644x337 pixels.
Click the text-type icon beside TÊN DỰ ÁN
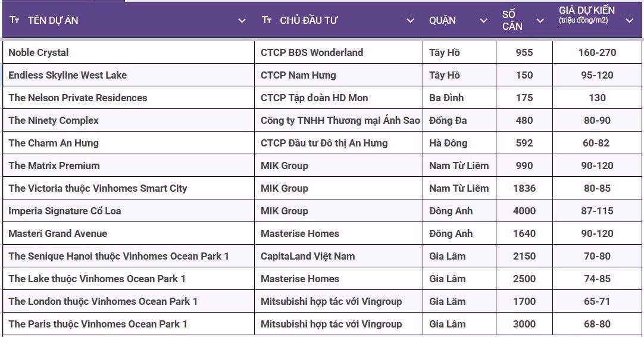point(15,20)
